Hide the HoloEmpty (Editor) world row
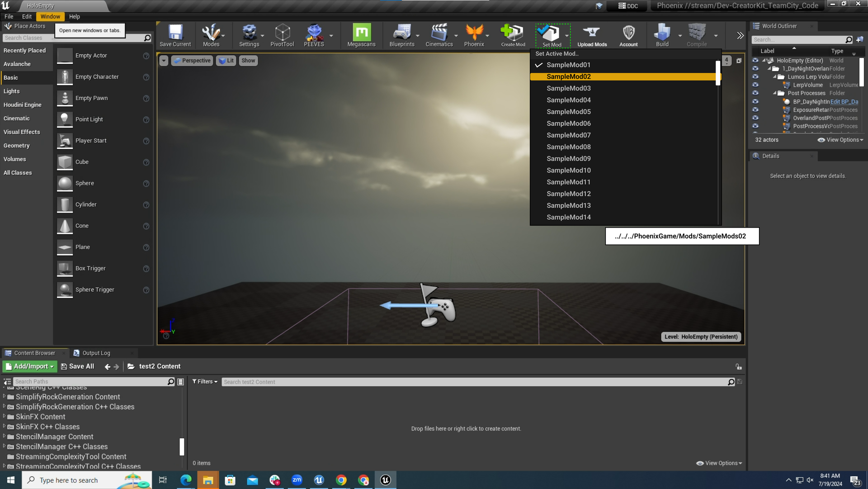The image size is (868, 489). [755, 61]
